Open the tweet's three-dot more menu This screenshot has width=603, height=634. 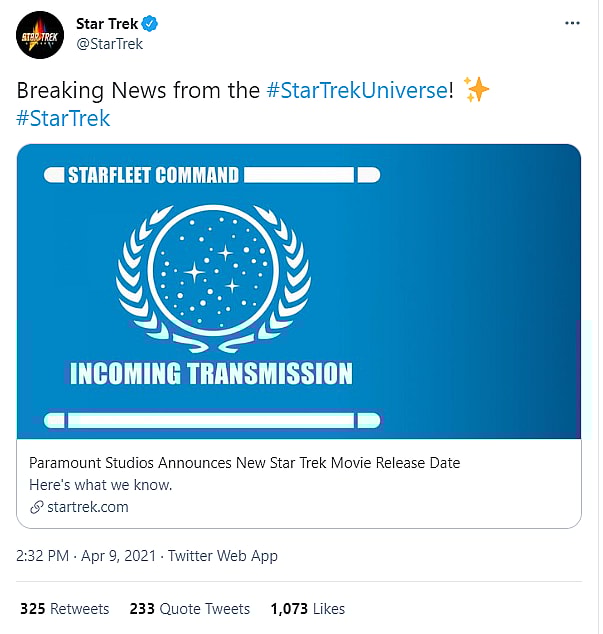(x=571, y=22)
